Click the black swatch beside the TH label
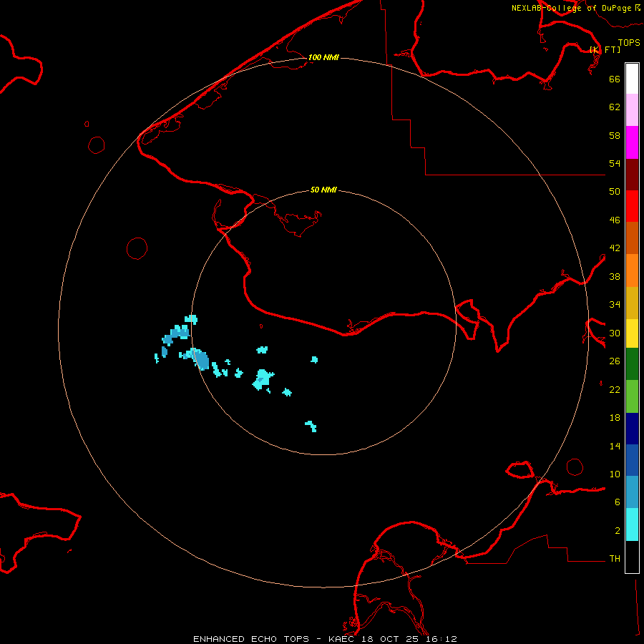This screenshot has height=644, width=644. click(632, 557)
